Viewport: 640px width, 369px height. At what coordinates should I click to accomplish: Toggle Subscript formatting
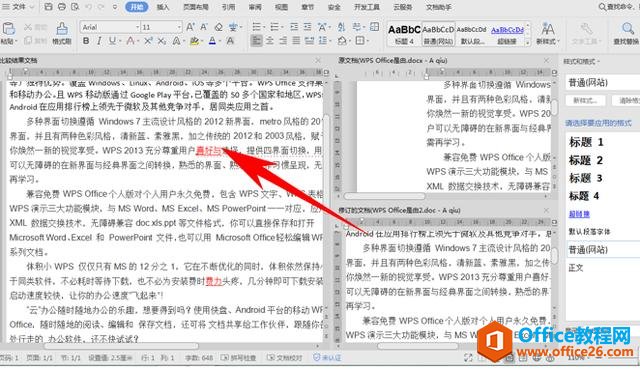(x=162, y=41)
